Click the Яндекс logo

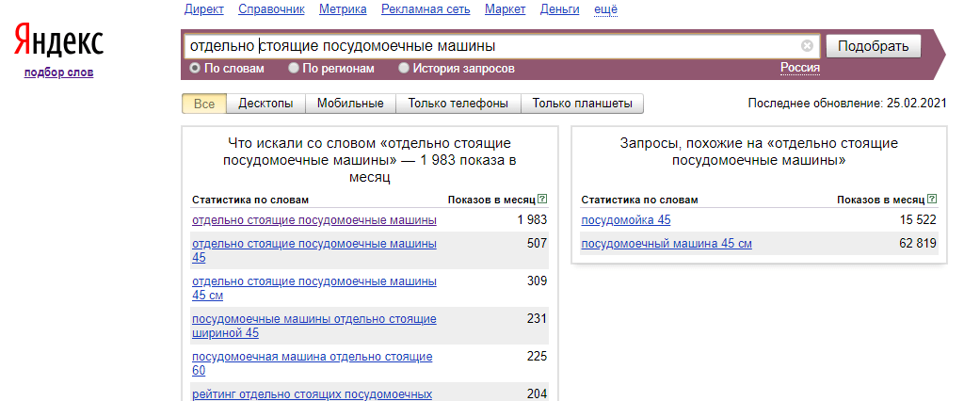(58, 41)
